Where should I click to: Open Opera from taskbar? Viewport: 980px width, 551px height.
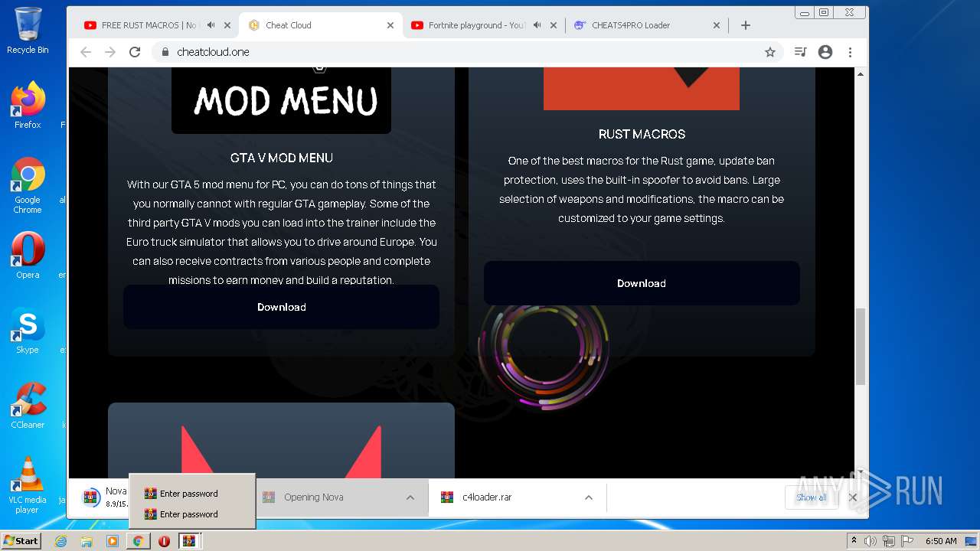(x=164, y=541)
